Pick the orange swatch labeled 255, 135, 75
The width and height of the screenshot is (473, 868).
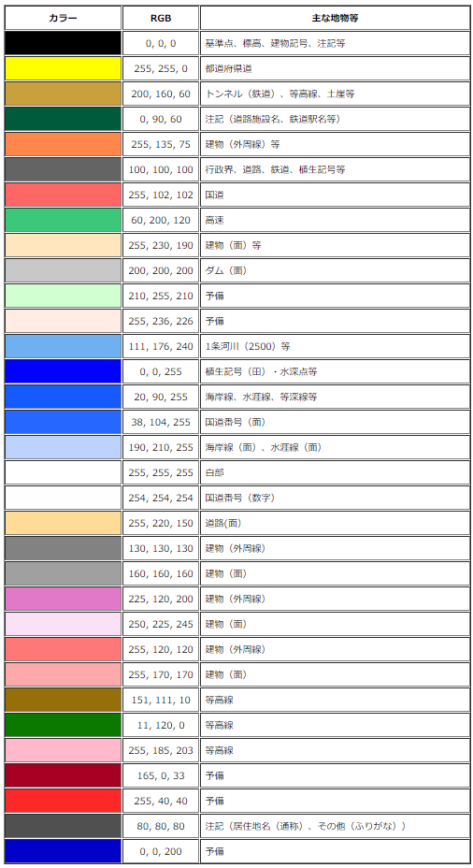(63, 144)
